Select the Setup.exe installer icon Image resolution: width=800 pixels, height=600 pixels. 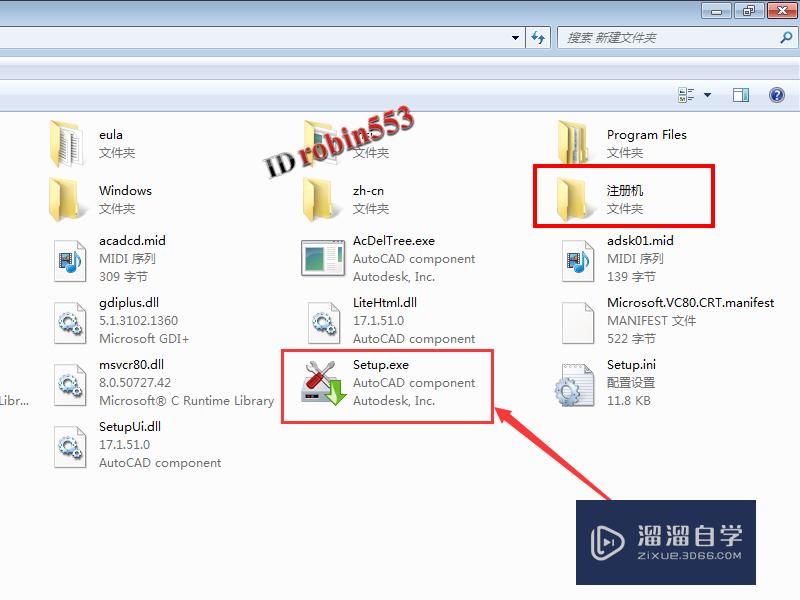tap(323, 384)
